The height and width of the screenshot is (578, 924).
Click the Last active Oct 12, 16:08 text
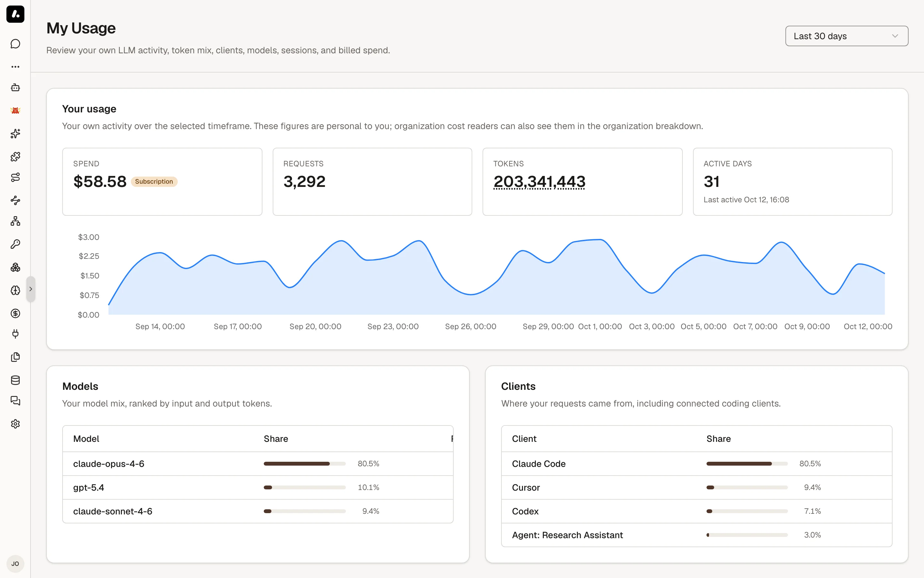746,199
